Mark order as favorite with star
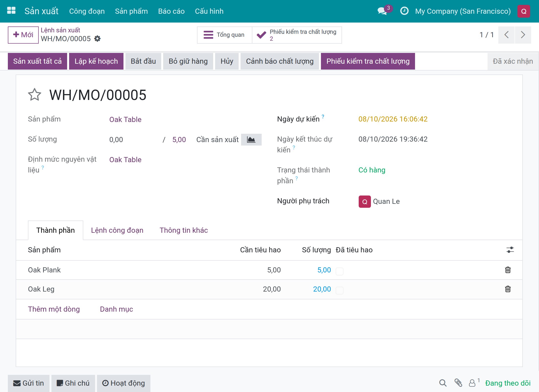 click(35, 95)
